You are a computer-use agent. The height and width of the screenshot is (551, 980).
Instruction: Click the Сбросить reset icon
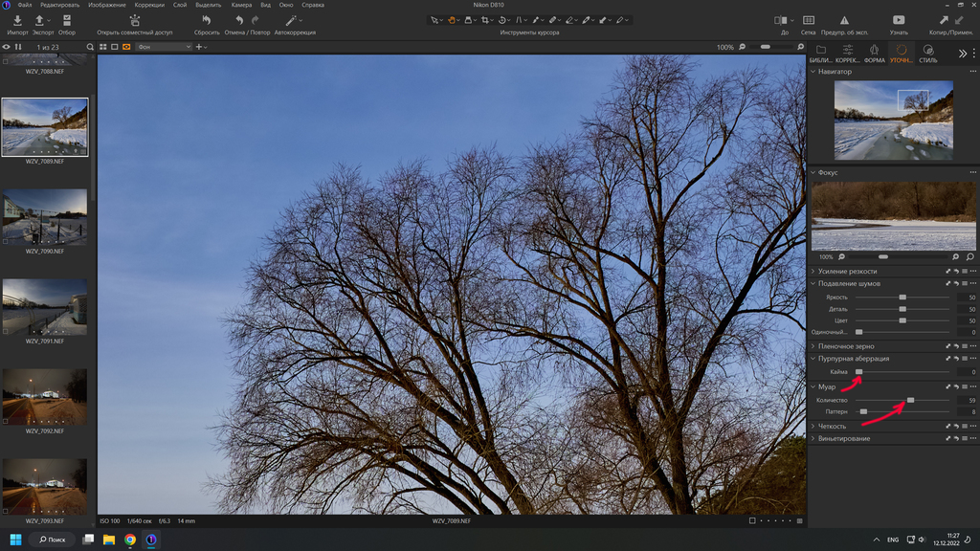tap(207, 21)
